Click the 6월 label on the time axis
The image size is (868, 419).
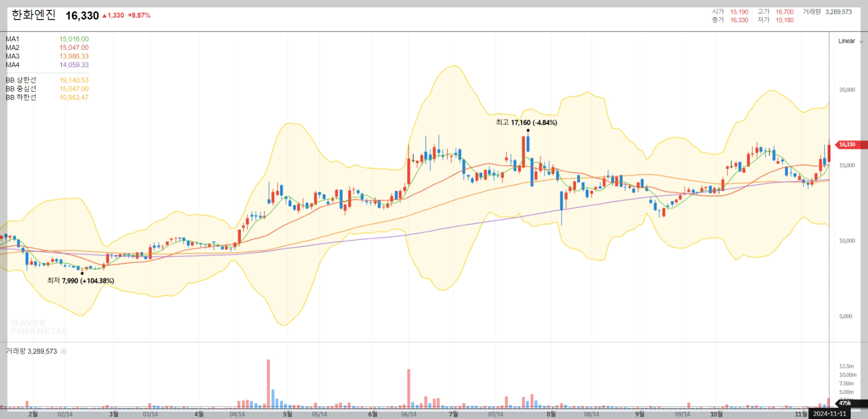373,414
